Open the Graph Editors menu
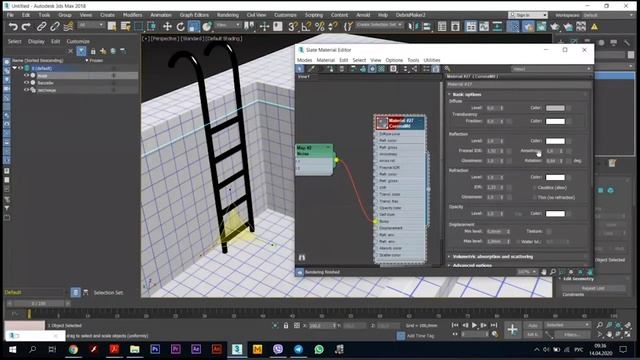 coord(194,15)
